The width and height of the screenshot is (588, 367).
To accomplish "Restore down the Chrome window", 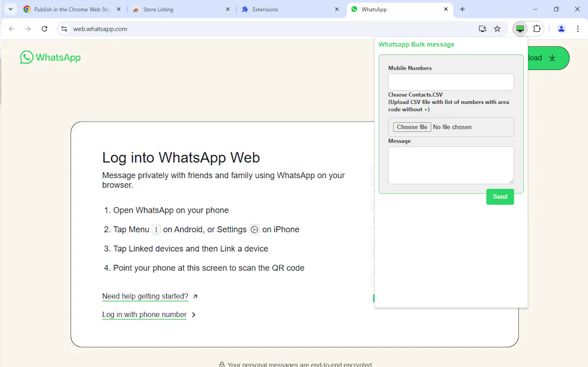I will pos(556,9).
